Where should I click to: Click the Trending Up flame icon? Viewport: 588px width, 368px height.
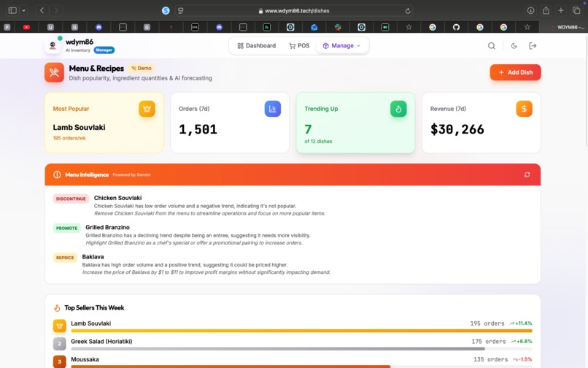(x=398, y=109)
